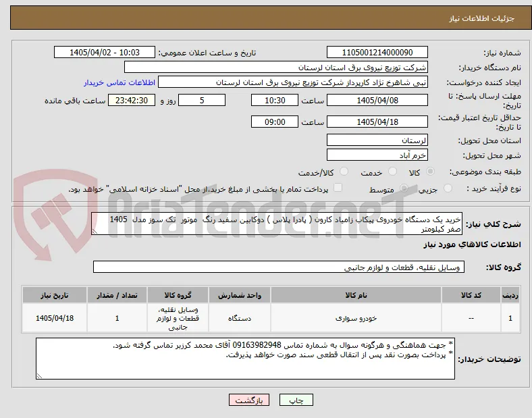
Task: Click the شماره نیاز number field
Action: (x=377, y=52)
